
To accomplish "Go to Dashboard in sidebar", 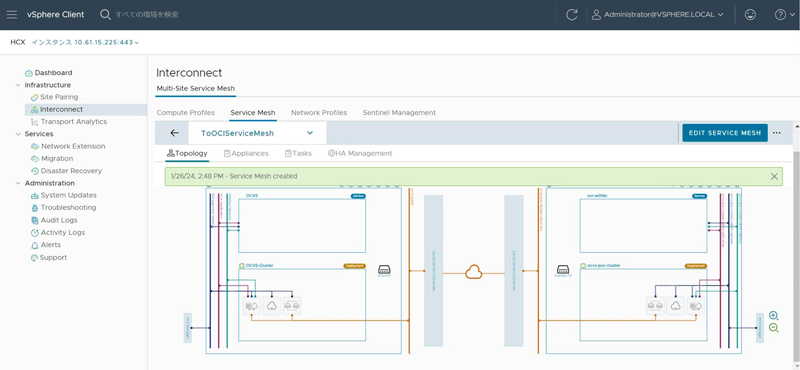I will coord(53,72).
